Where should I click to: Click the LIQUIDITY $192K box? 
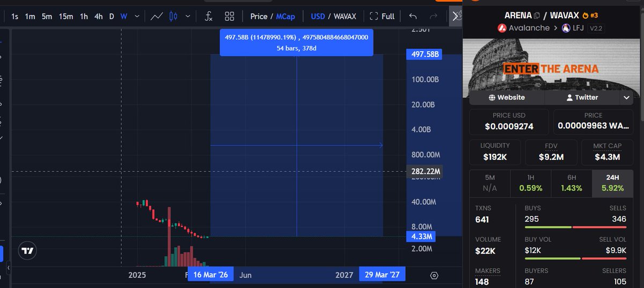point(495,153)
